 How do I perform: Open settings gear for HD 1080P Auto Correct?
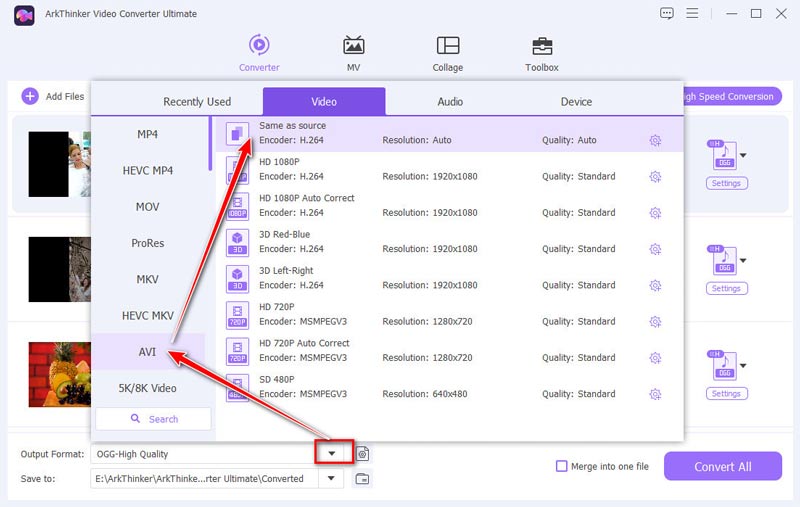655,213
